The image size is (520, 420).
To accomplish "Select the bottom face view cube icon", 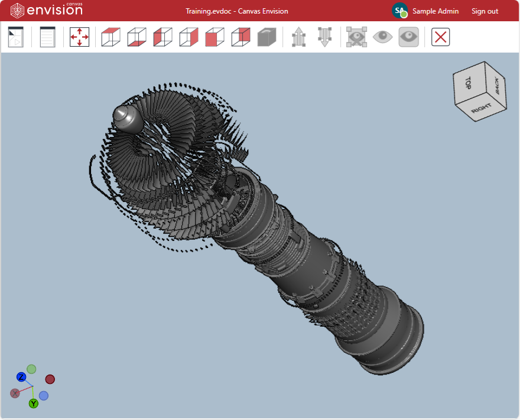I will 136,37.
